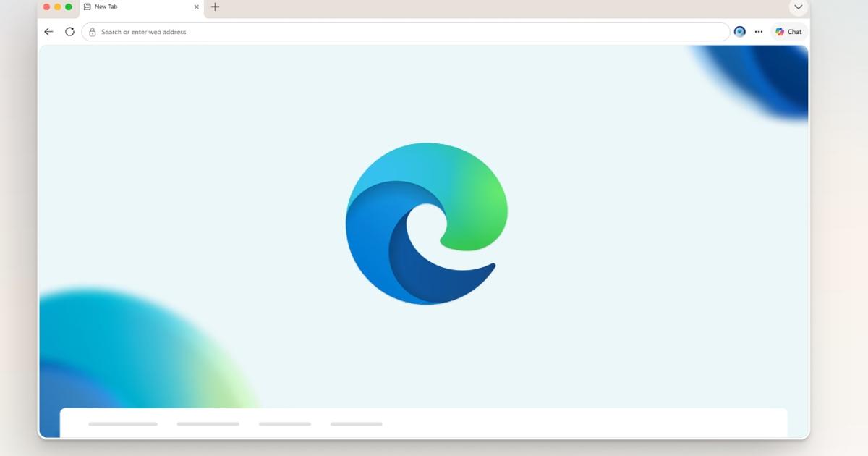Expand the tab list chevron at the top right

798,7
